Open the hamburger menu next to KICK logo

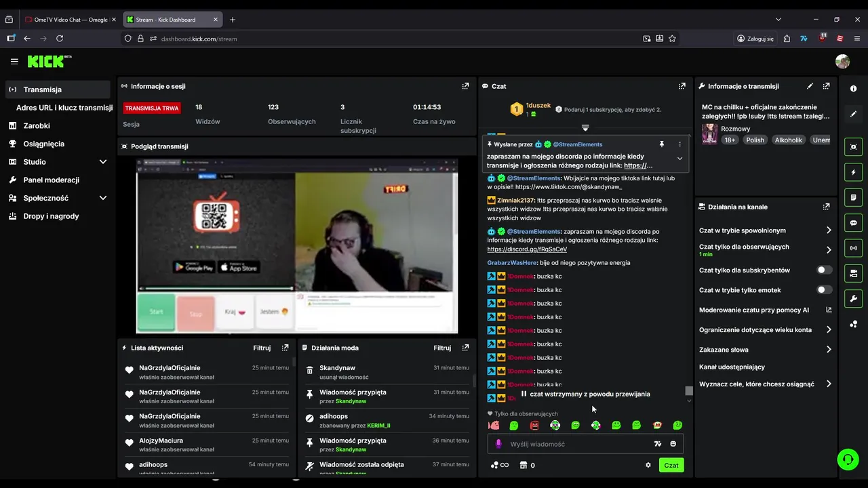(14, 62)
